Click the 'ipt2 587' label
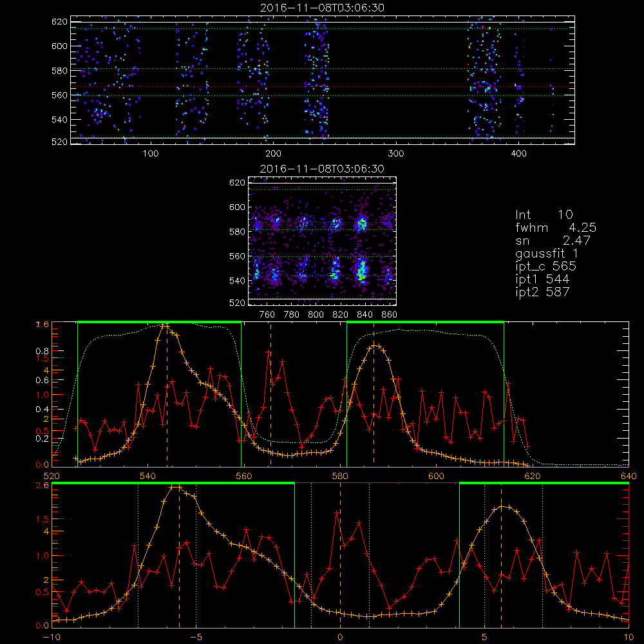This screenshot has width=644, height=644. [x=542, y=292]
